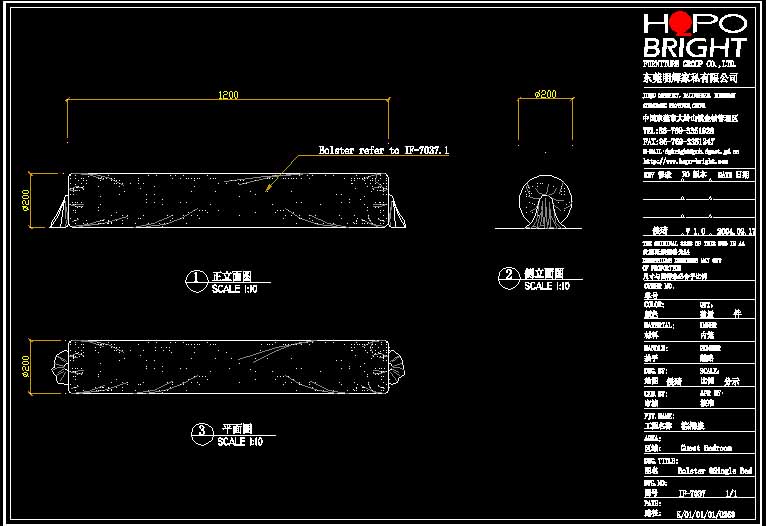Click the HOPO BRIGHT company logo
Image resolution: width=766 pixels, height=526 pixels.
695,35
